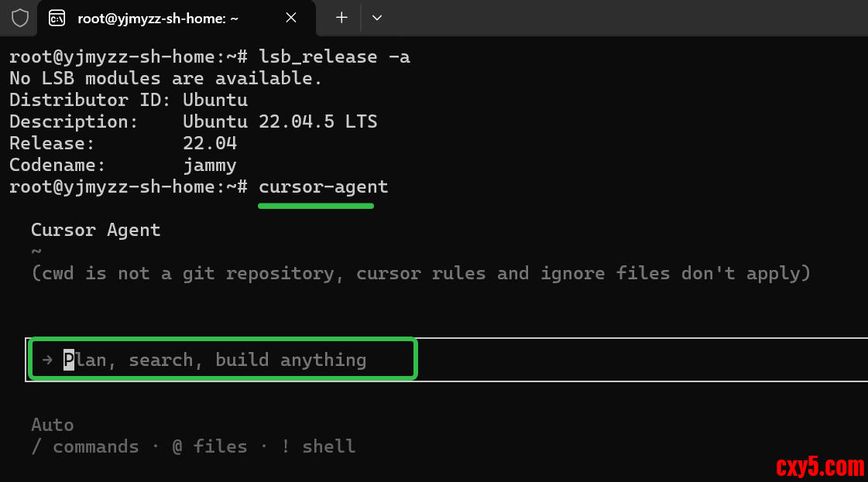
Task: Close the root@yjmyzz-sh-home tab
Action: point(290,18)
